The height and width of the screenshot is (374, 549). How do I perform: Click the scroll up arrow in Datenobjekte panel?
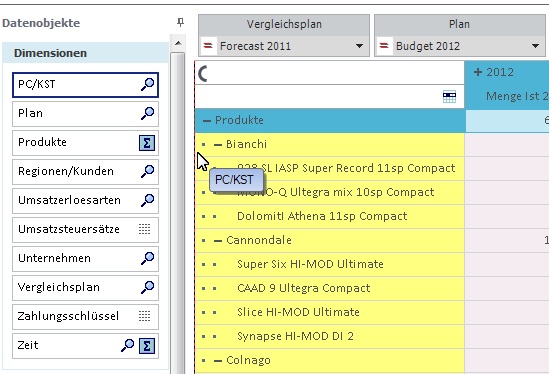click(178, 43)
